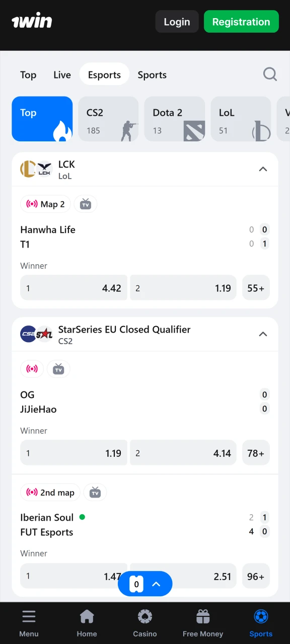This screenshot has height=644, width=290.
Task: Click the 1win logo
Action: click(x=32, y=21)
